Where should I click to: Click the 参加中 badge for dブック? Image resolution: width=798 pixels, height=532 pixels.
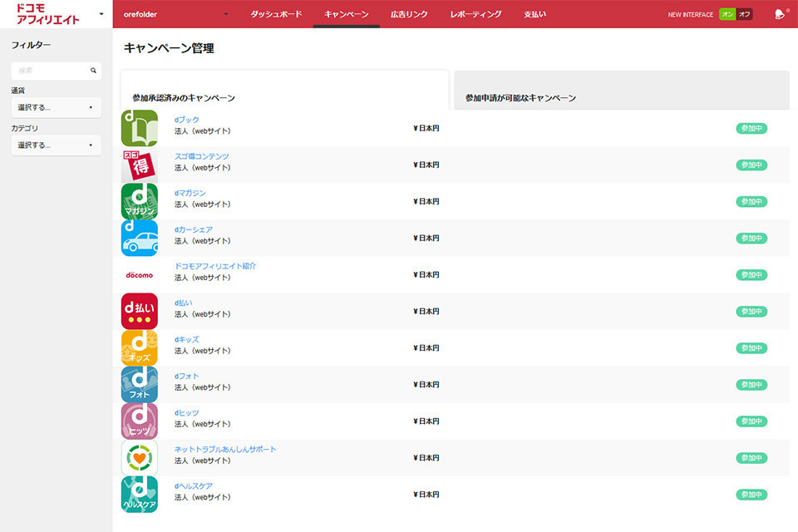pyautogui.click(x=751, y=128)
